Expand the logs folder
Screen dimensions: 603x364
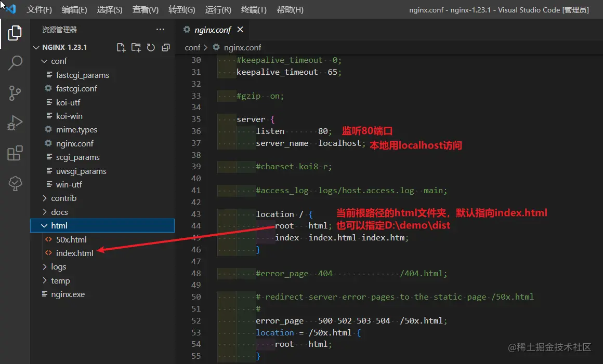tap(44, 267)
